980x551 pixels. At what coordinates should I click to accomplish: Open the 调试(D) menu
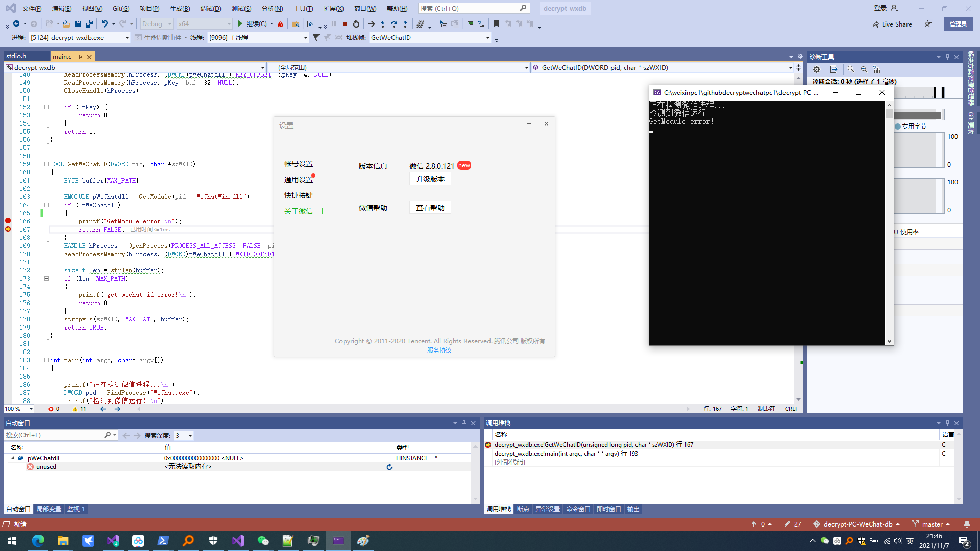(x=211, y=8)
